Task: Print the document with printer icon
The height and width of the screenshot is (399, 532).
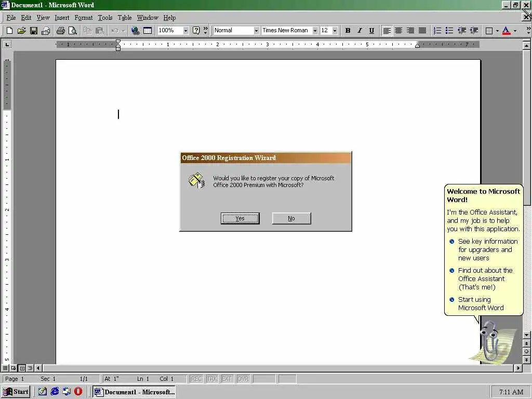Action: point(60,31)
